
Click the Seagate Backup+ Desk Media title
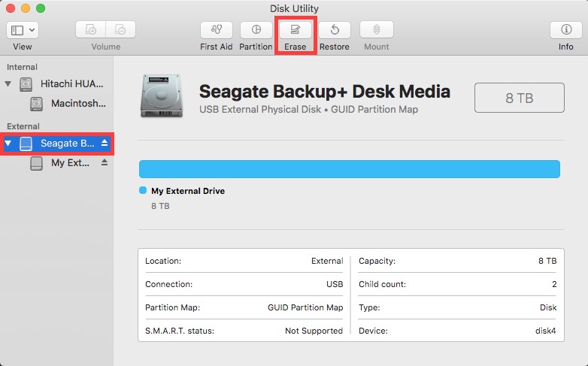click(x=325, y=92)
